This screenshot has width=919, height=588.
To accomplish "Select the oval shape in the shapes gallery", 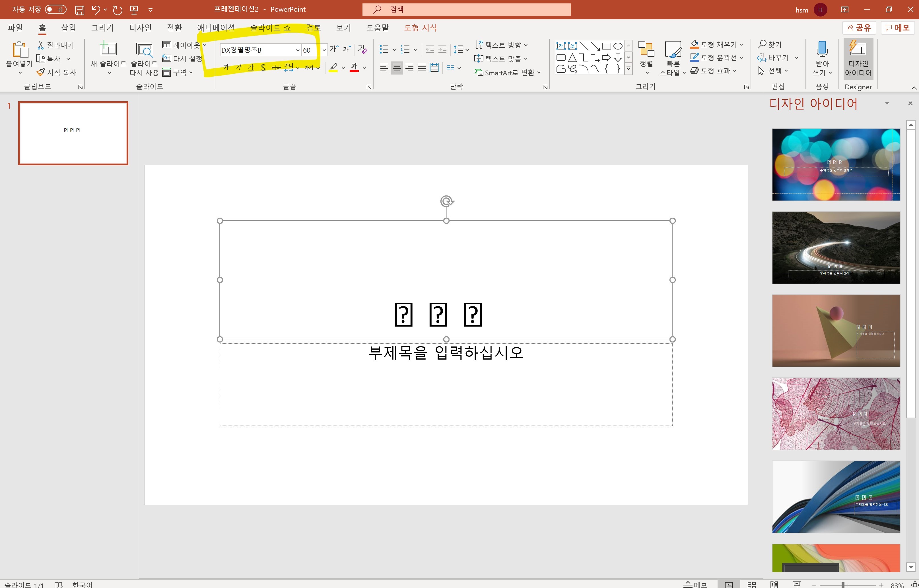I will click(618, 46).
